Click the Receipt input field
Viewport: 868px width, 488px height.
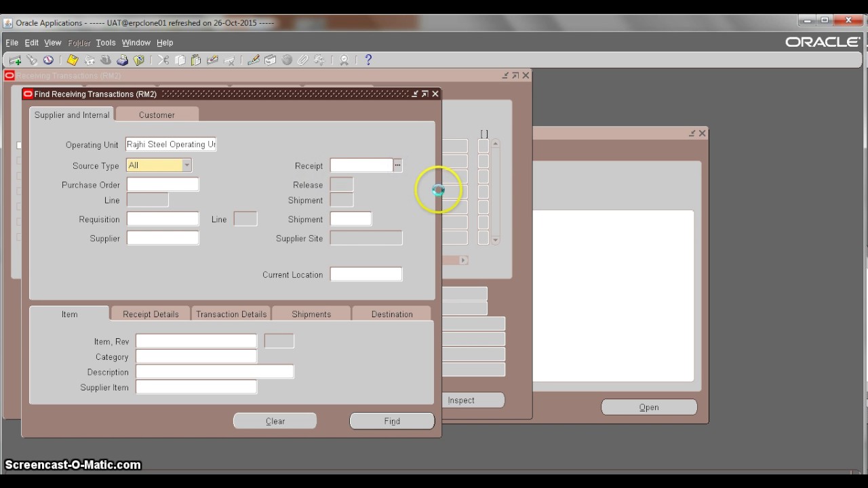[361, 165]
